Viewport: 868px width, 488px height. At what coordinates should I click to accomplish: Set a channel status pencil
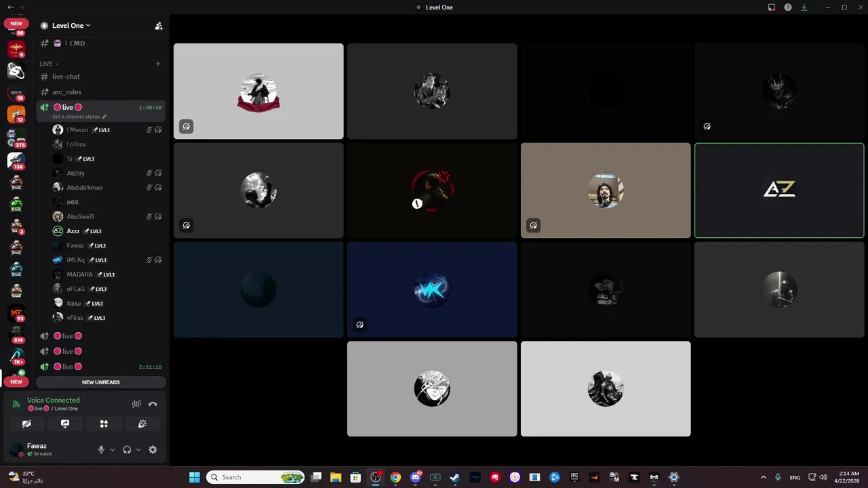(104, 117)
